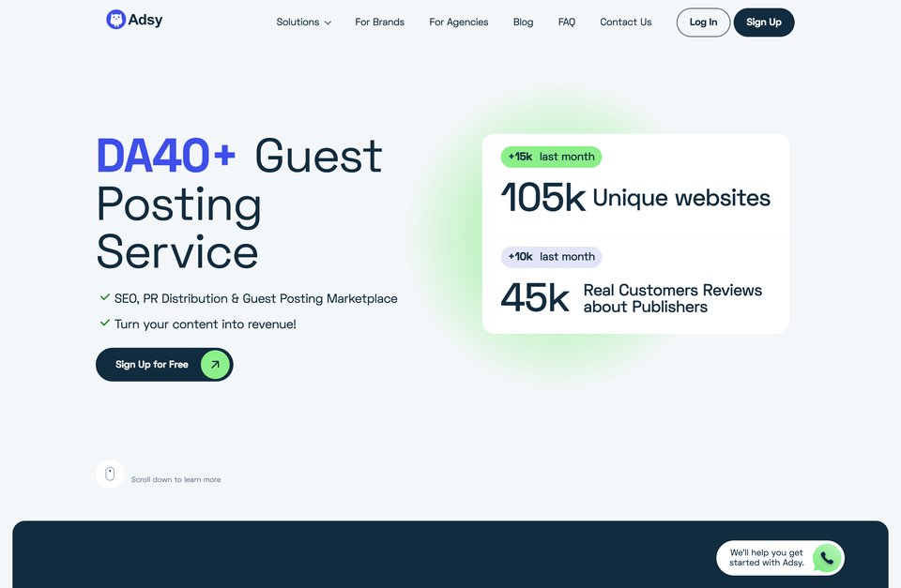Viewport: 901px width, 588px height.
Task: Click the Log In button
Action: pyautogui.click(x=703, y=23)
